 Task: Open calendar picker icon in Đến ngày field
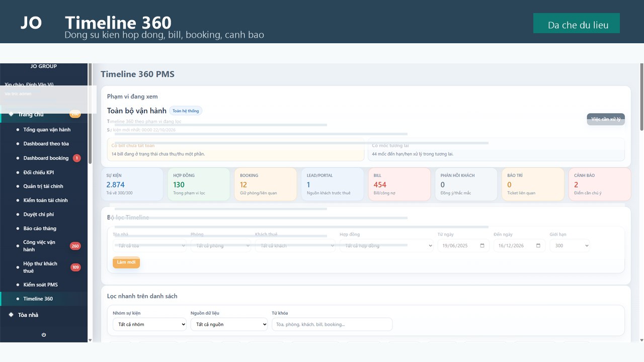click(x=538, y=246)
